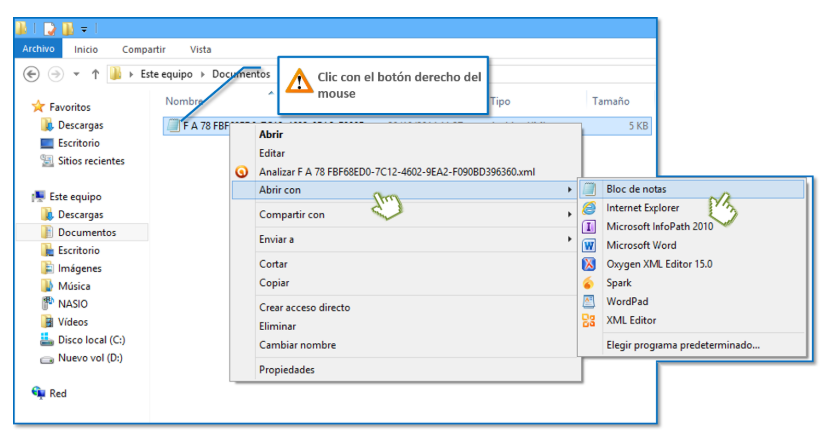
Task: Click the XML Editor icon
Action: point(589,321)
